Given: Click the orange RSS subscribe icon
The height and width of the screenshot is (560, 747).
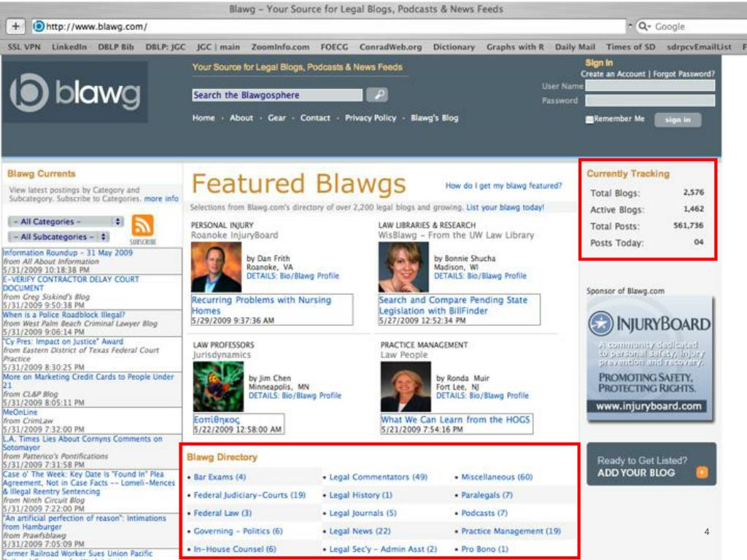Looking at the screenshot, I should click(142, 226).
